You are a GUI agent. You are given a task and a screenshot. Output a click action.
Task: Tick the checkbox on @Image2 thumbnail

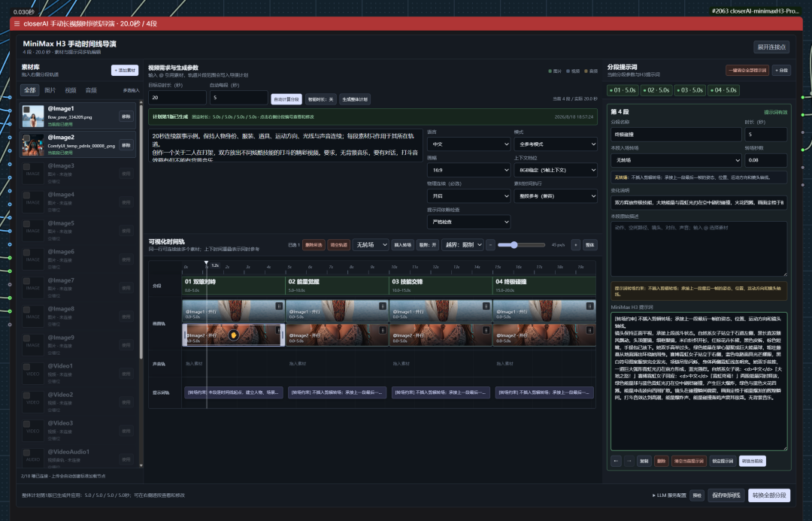click(26, 138)
